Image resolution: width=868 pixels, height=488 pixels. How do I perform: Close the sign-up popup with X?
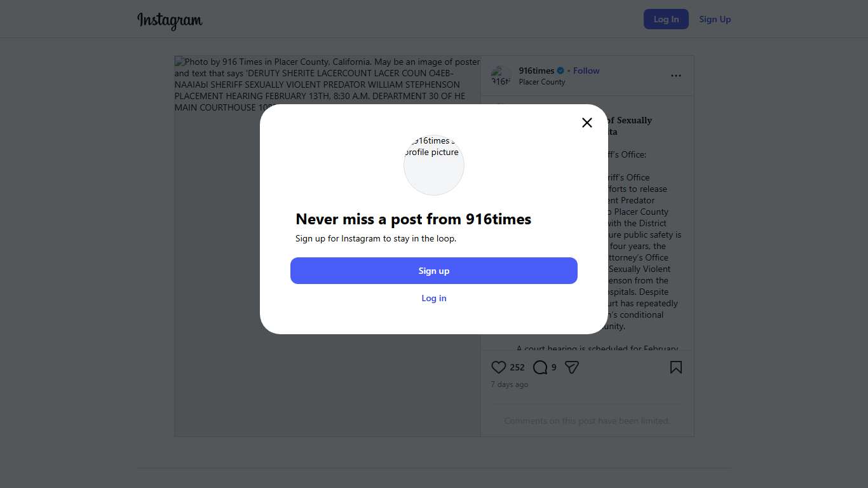587,123
